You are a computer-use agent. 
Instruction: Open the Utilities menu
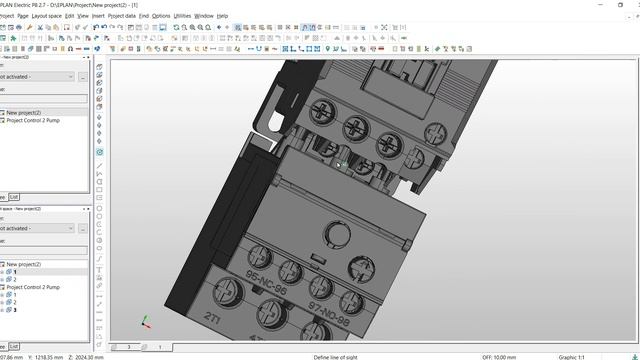point(182,16)
